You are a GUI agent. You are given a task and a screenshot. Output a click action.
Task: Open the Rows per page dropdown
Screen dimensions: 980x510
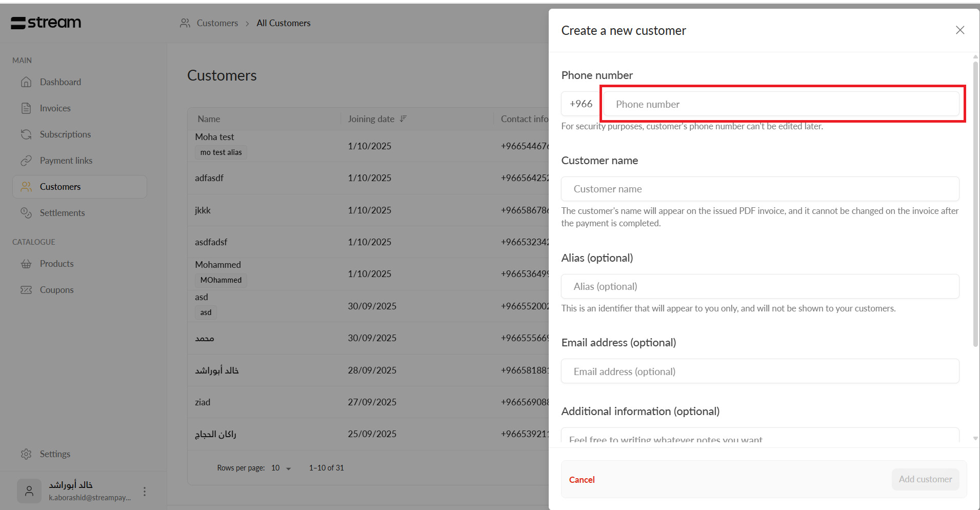(282, 468)
